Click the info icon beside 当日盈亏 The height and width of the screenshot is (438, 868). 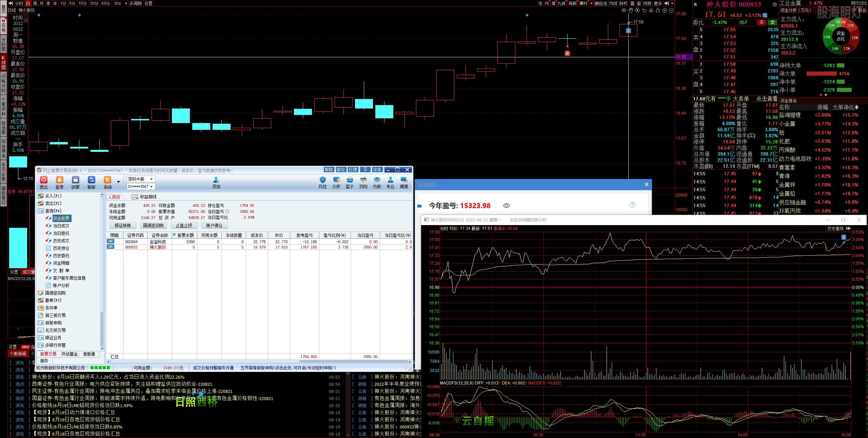(x=227, y=212)
